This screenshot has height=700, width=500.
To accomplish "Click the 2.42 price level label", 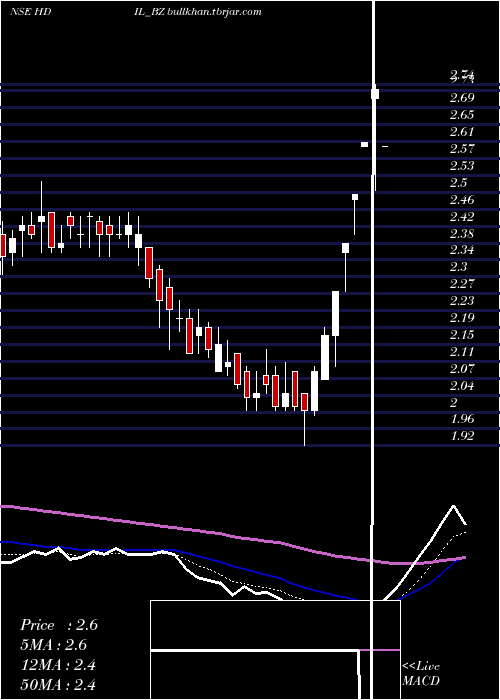I will [462, 217].
